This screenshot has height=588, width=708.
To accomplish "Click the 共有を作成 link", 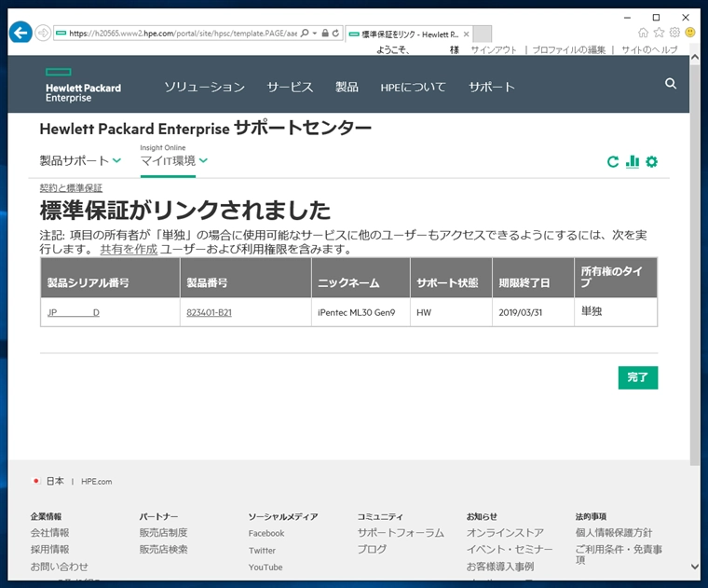I will point(129,250).
